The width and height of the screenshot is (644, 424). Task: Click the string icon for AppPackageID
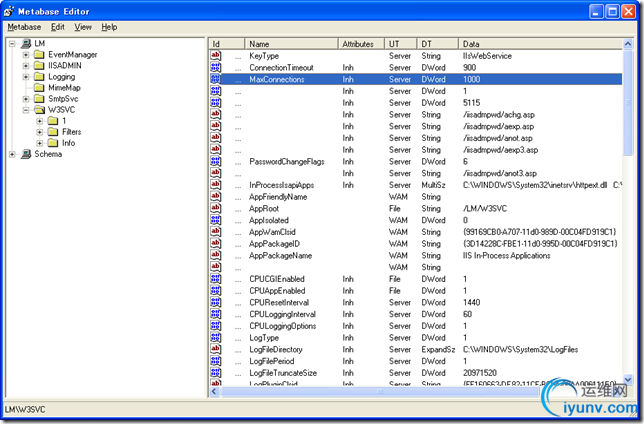coord(216,244)
